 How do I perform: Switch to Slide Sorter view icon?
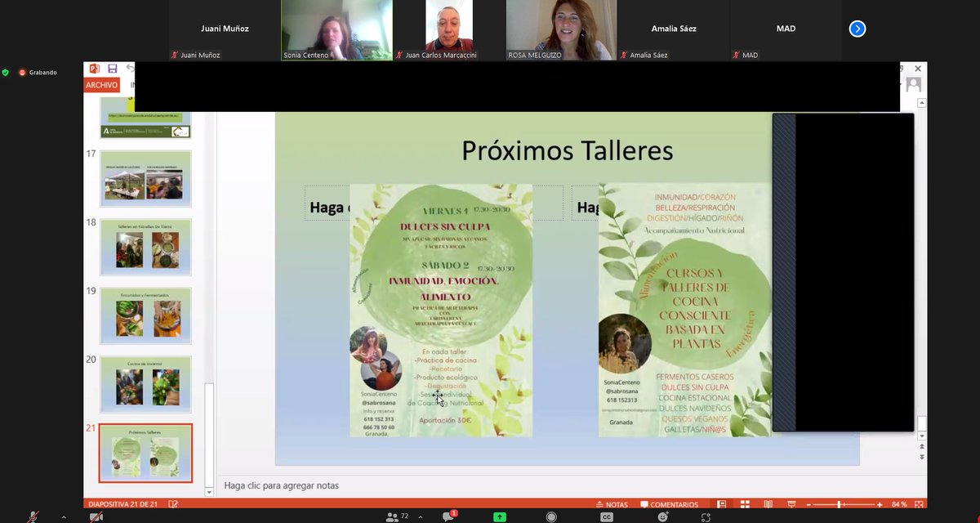pyautogui.click(x=745, y=505)
